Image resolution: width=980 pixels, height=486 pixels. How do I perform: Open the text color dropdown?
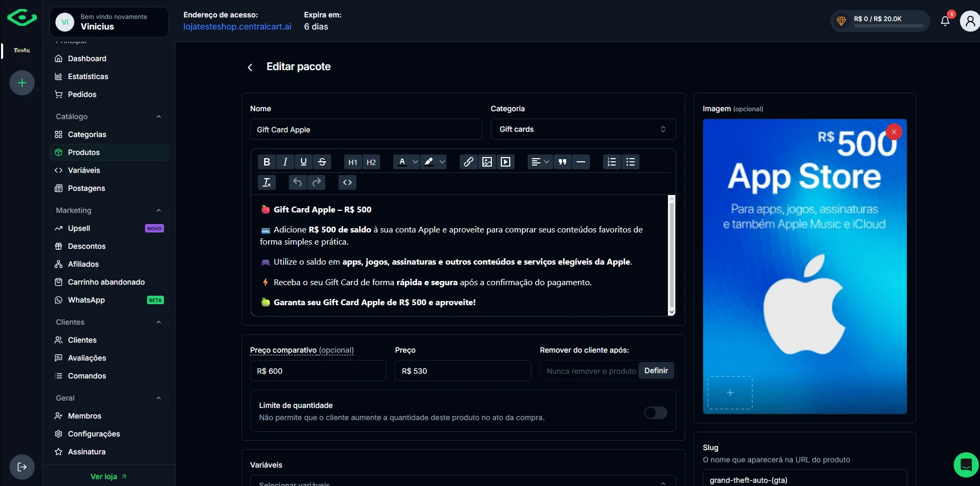pos(415,162)
